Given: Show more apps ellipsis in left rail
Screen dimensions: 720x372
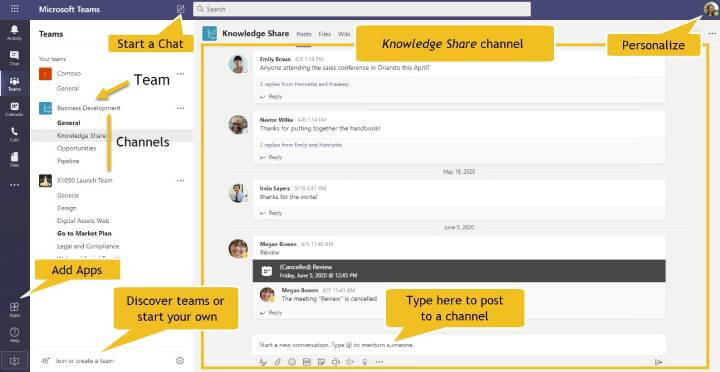Looking at the screenshot, I should [x=14, y=185].
